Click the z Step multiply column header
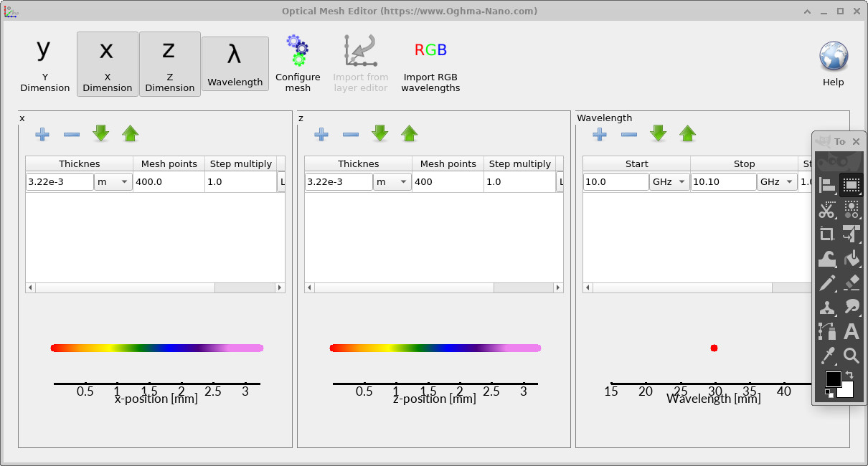Screen dimensions: 868x466 tap(520, 163)
